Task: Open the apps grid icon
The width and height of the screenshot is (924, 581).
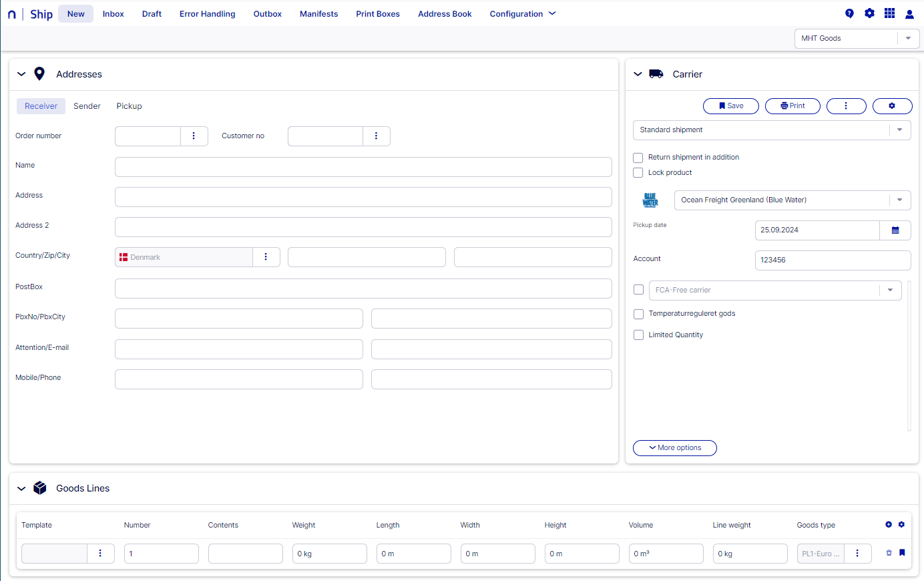Action: pos(889,13)
